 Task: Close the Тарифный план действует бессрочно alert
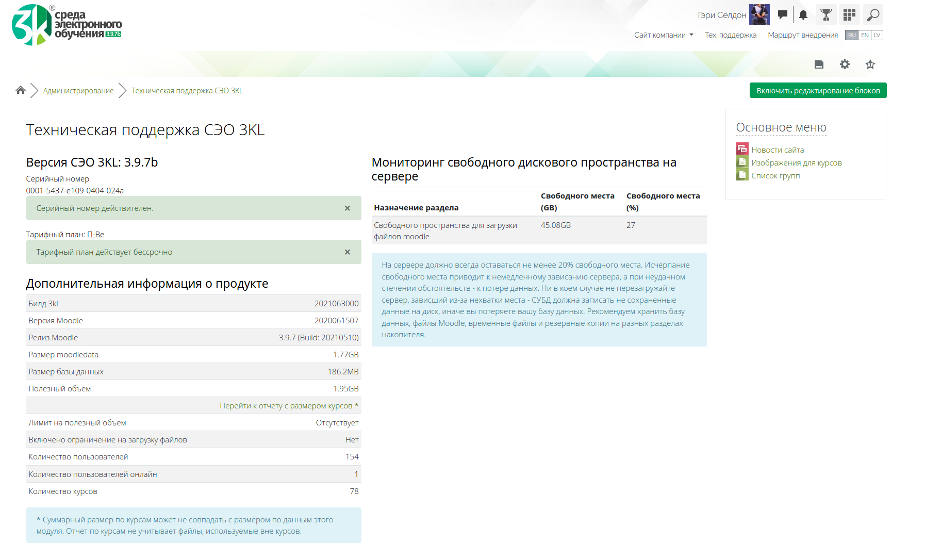(x=348, y=252)
